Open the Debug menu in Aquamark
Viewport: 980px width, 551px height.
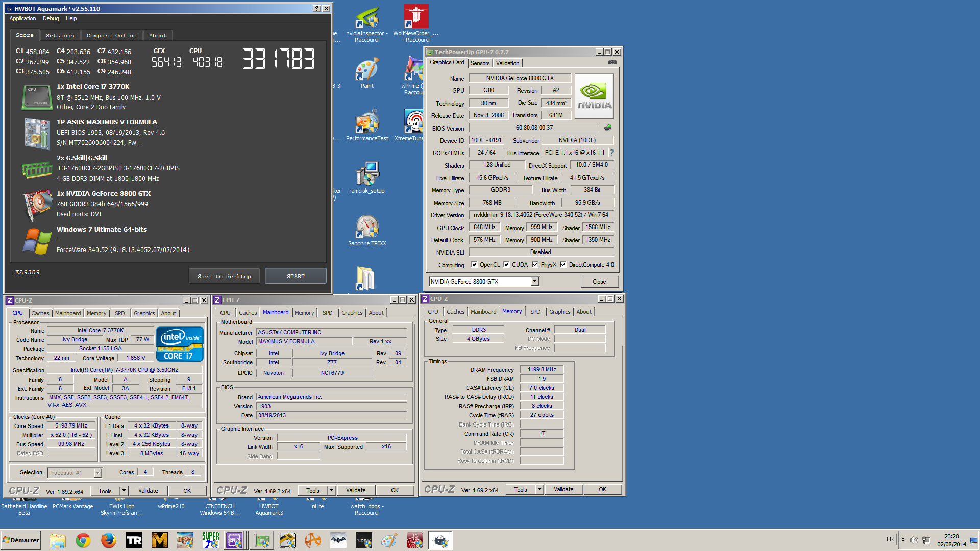(51, 18)
